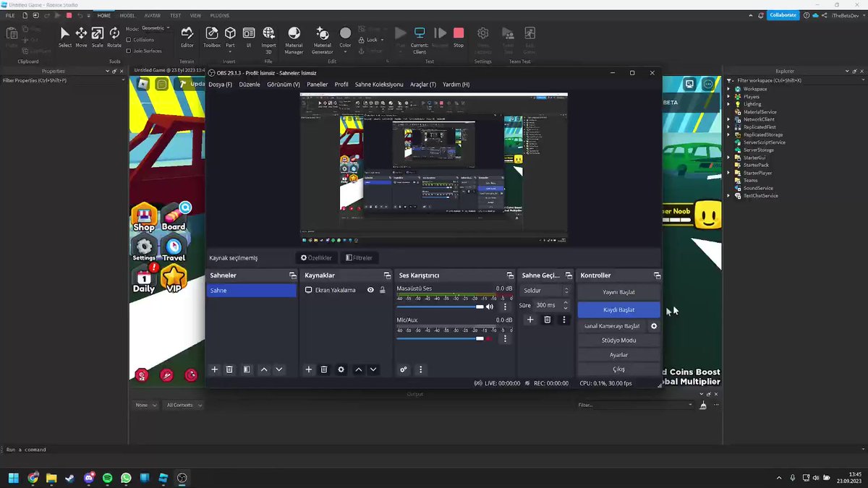Open source properties gear in Kaynaklar panel
The image size is (868, 488).
coord(341,369)
